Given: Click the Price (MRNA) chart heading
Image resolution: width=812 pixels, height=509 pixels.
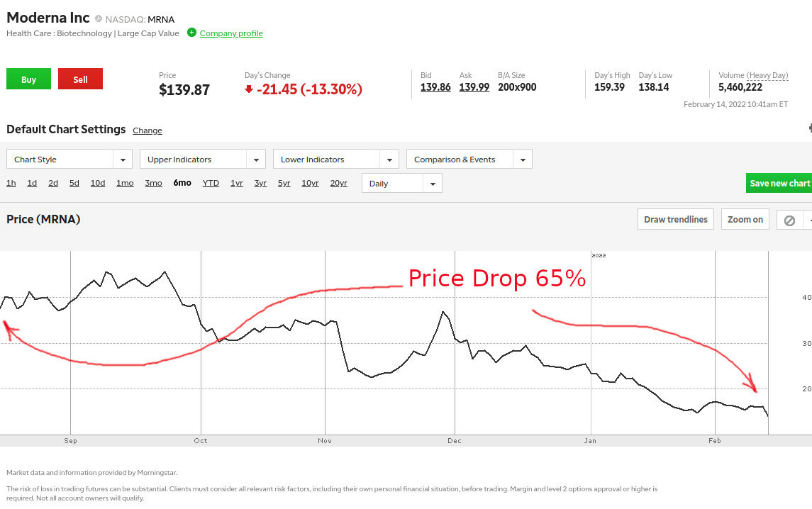Looking at the screenshot, I should (43, 219).
